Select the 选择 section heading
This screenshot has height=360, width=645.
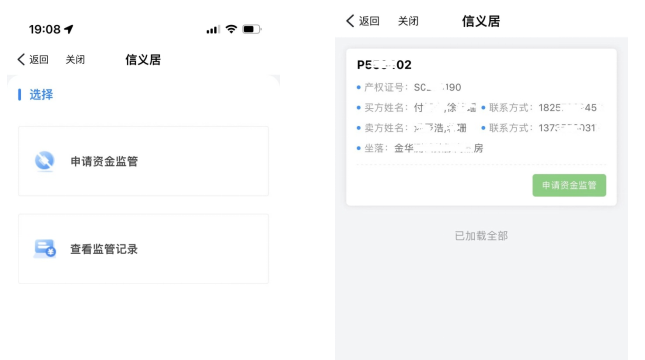point(41,95)
